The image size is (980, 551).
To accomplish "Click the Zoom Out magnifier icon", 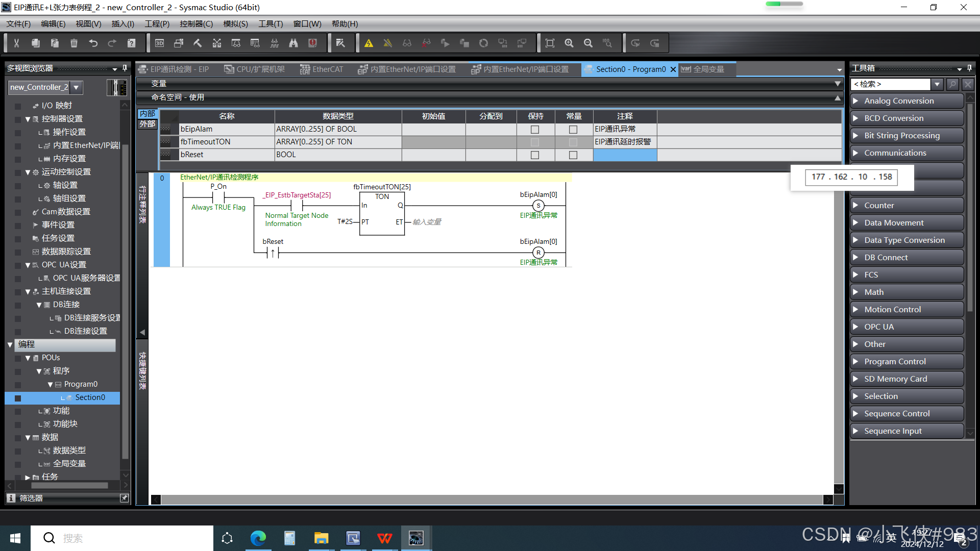I will pos(588,43).
